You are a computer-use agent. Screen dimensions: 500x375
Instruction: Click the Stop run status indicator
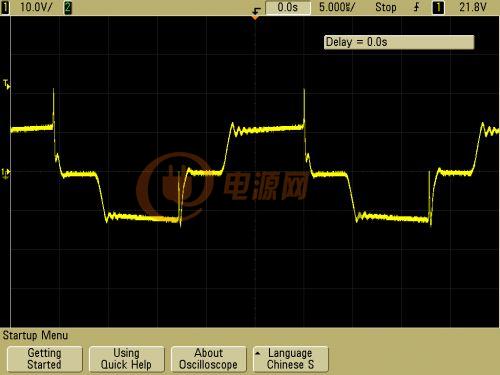[x=386, y=7]
